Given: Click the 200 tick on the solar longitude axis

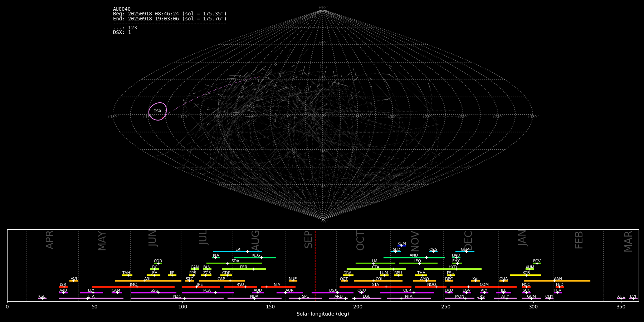Looking at the screenshot, I should pos(358,307).
